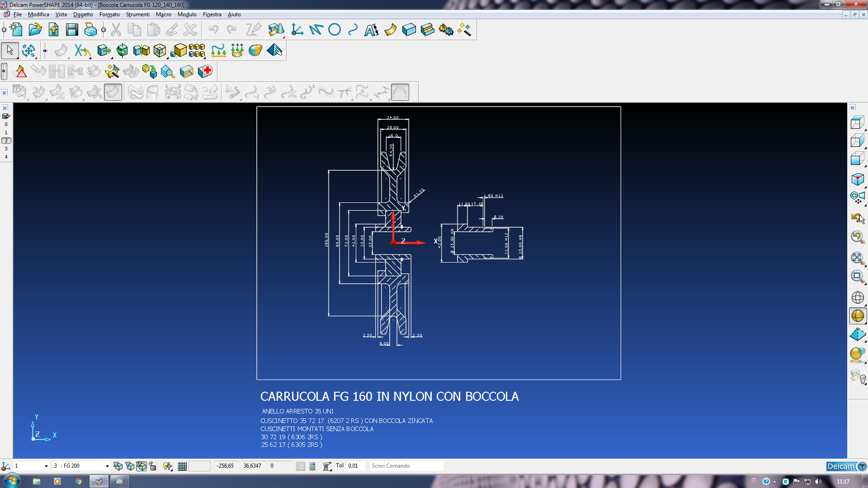Viewport: 868px width, 488px height.
Task: Toggle level 2 visibility in levels bar
Action: [x=6, y=141]
